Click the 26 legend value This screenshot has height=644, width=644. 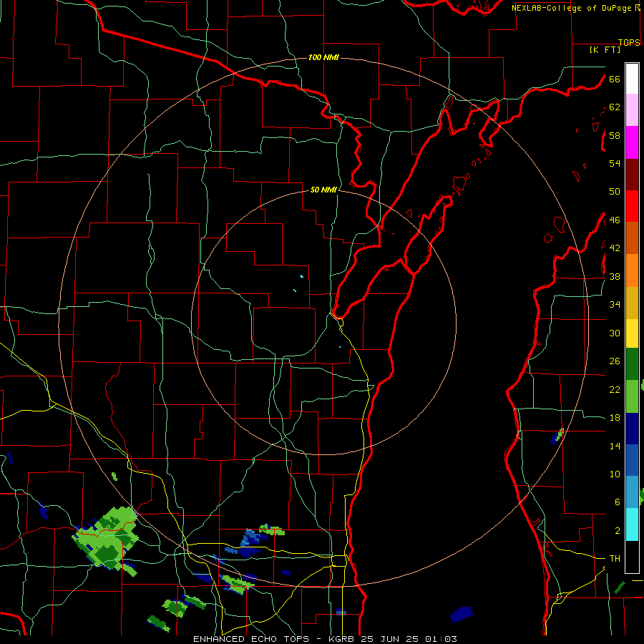pos(615,361)
